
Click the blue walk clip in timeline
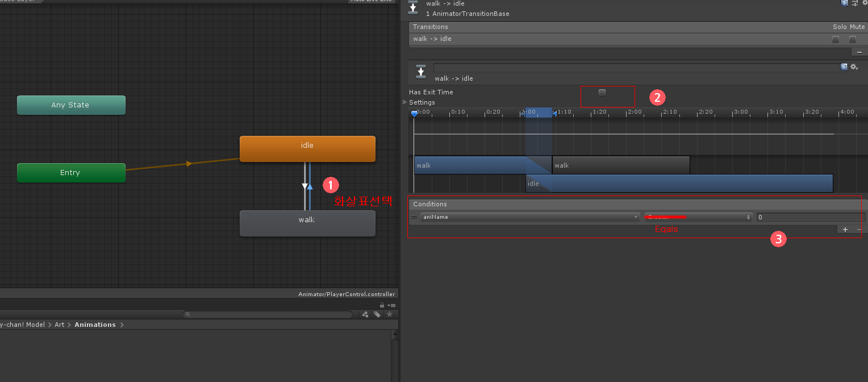(483, 165)
